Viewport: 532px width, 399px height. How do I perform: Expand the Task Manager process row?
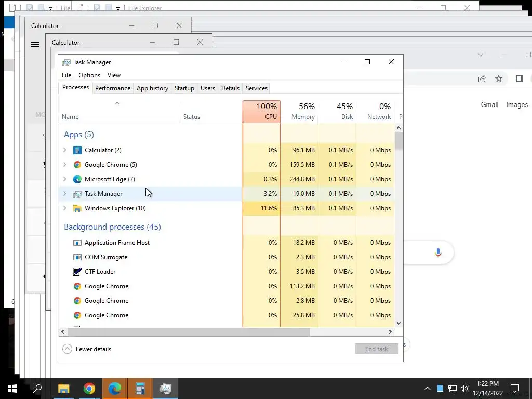[65, 194]
